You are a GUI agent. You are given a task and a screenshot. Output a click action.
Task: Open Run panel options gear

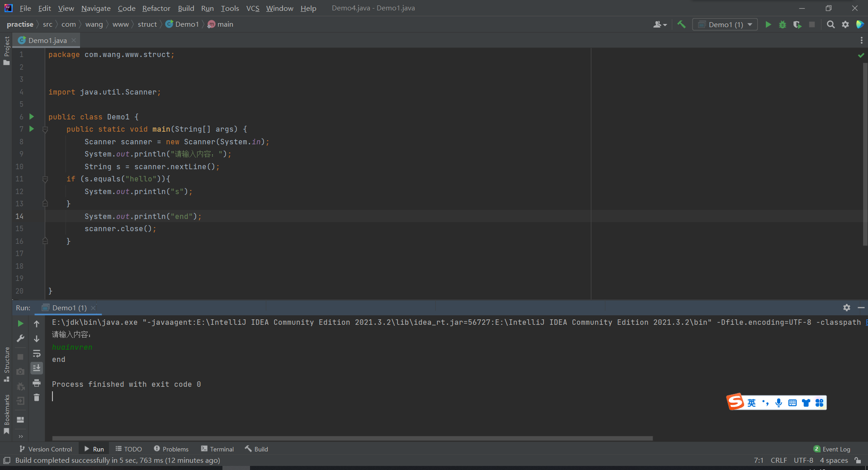847,308
